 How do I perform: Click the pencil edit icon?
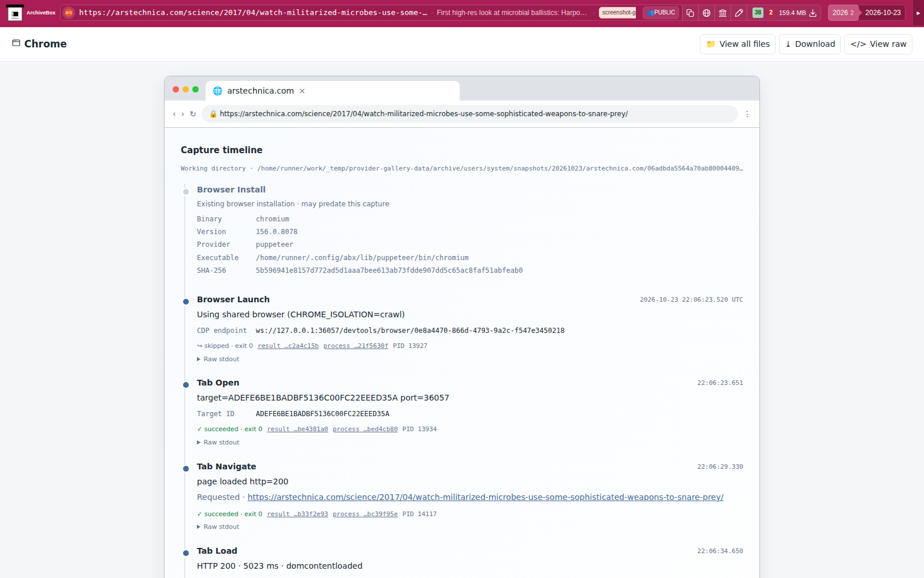click(739, 13)
